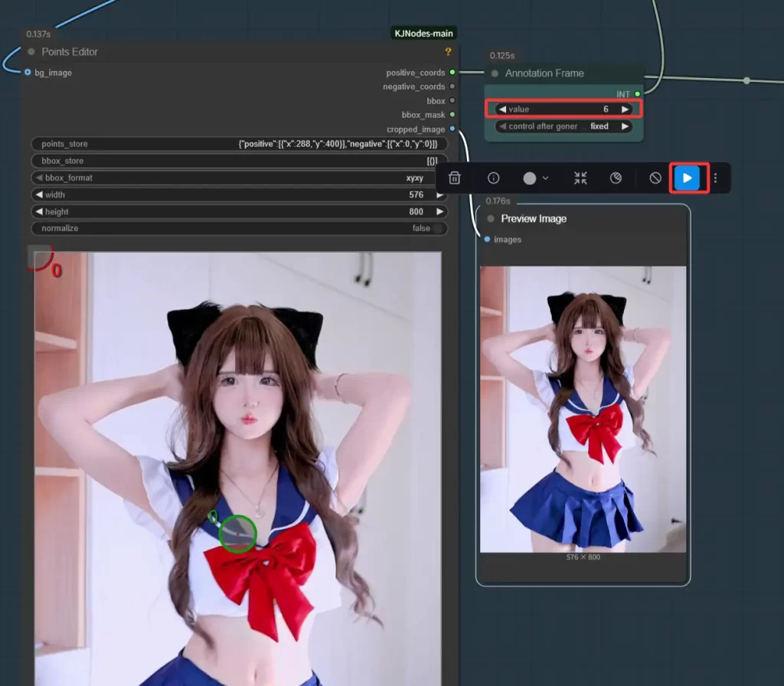Click the yellow question mark help icon
Screen dimensions: 784x686
pyautogui.click(x=448, y=52)
